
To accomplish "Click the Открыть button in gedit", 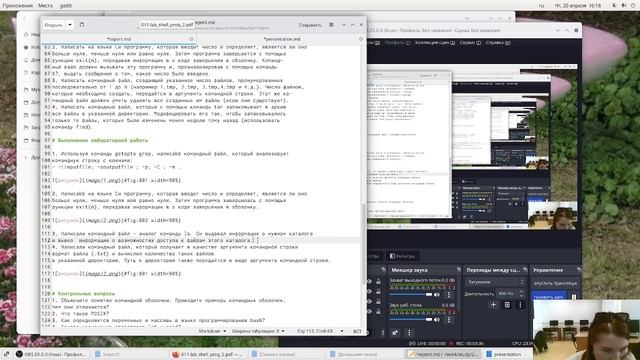I will pos(54,25).
